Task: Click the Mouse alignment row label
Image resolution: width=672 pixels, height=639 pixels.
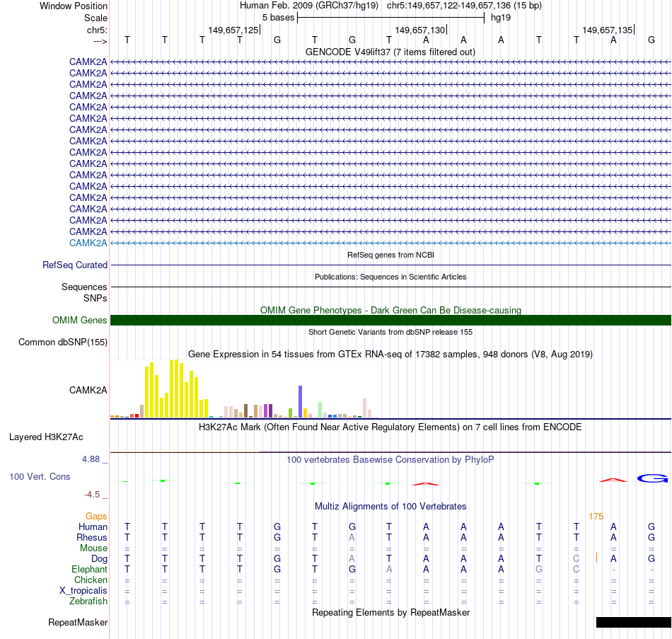Action: [x=93, y=548]
